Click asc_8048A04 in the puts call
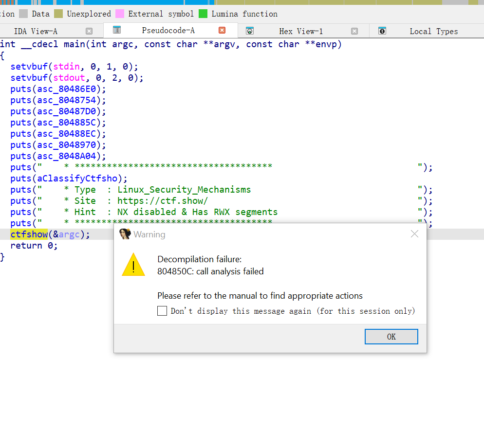This screenshot has height=448, width=484. (x=66, y=156)
